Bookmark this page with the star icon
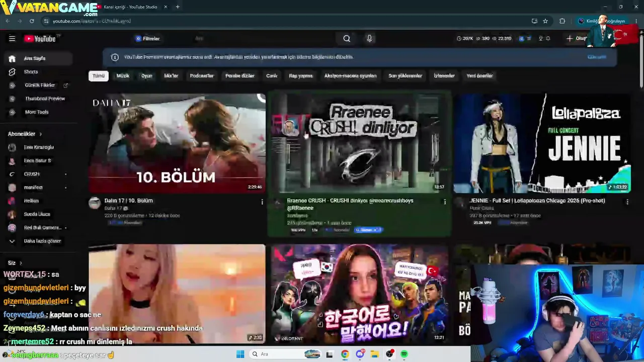This screenshot has height=362, width=644. (545, 21)
